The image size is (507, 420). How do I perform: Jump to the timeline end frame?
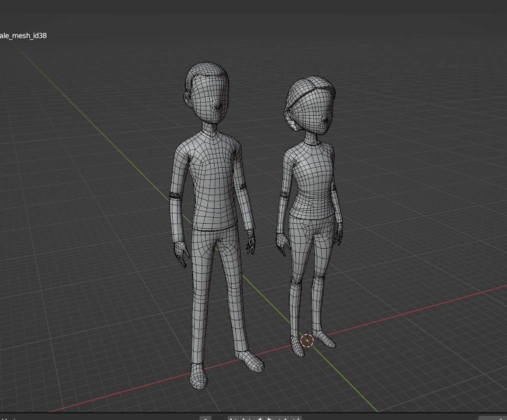(295, 418)
